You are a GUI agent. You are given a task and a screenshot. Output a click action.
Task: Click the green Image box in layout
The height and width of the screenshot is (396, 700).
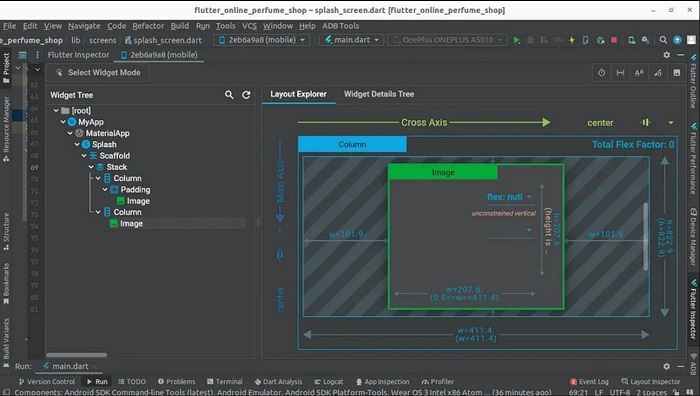tap(476, 237)
